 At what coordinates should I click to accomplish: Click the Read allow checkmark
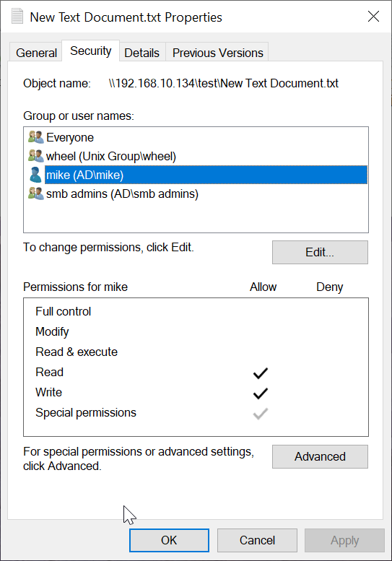point(261,373)
